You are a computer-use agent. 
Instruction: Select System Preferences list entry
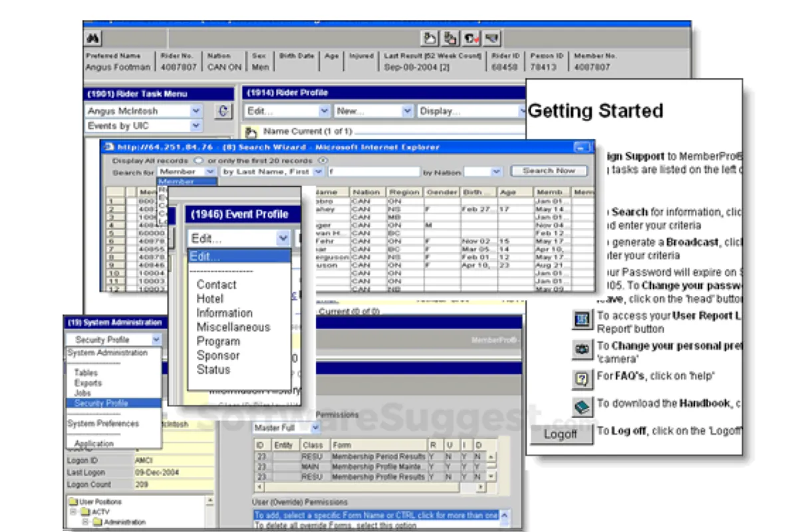coord(103,424)
